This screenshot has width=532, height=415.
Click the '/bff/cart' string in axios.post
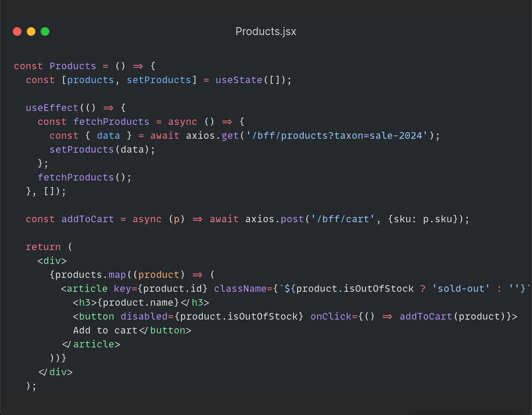[x=342, y=219]
